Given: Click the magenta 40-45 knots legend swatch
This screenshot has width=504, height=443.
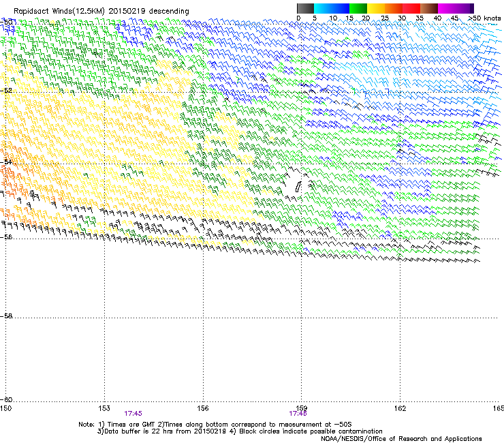Looking at the screenshot, I should pos(447,8).
